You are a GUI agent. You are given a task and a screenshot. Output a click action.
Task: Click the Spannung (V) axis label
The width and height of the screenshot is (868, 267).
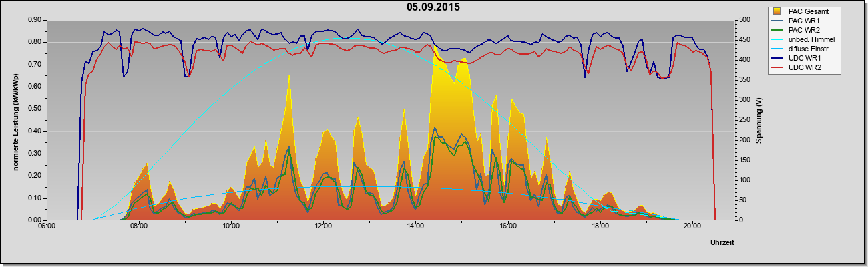(x=759, y=121)
